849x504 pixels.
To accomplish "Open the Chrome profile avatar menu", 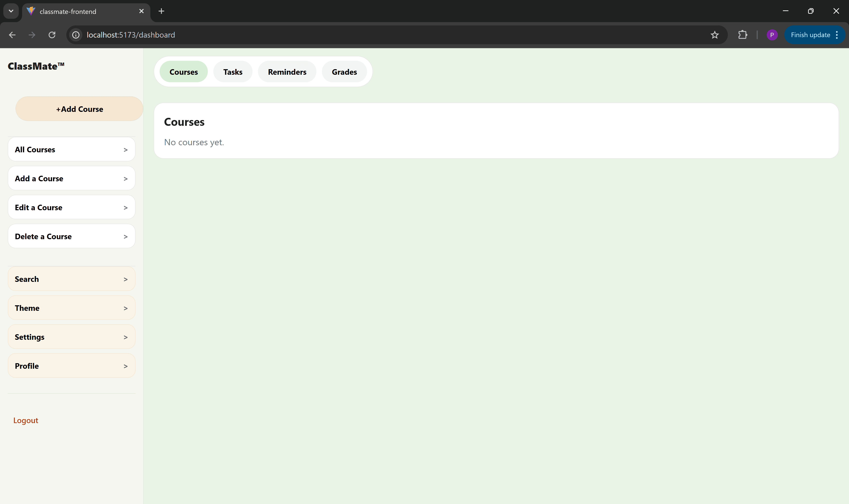I will coord(772,35).
